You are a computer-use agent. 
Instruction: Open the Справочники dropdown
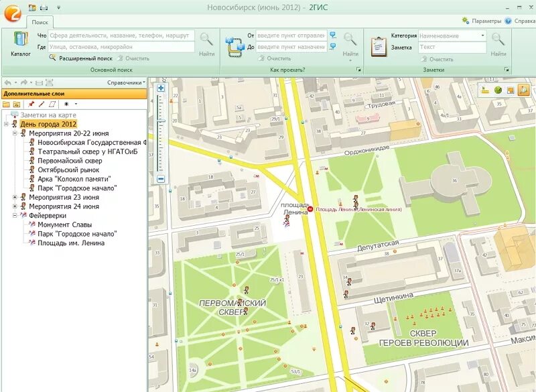126,82
